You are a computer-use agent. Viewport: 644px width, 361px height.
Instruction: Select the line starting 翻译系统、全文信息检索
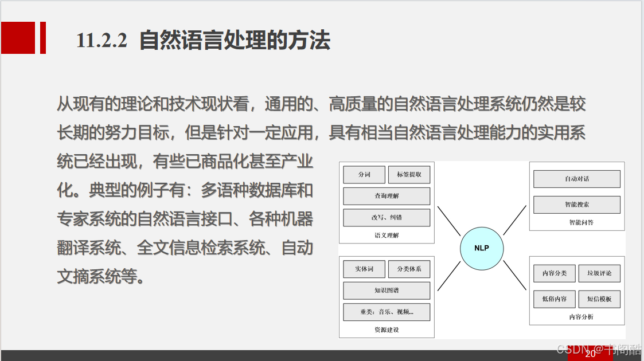click(185, 248)
